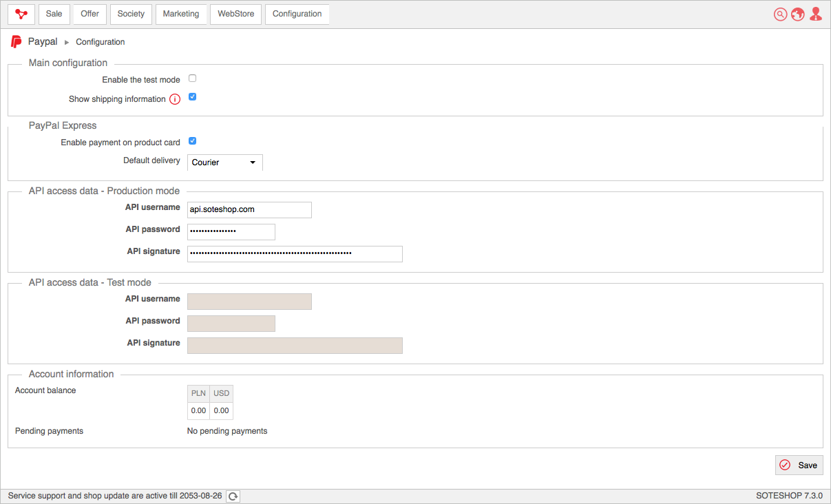Focus the Production API password field
This screenshot has height=504, width=831.
coord(231,231)
